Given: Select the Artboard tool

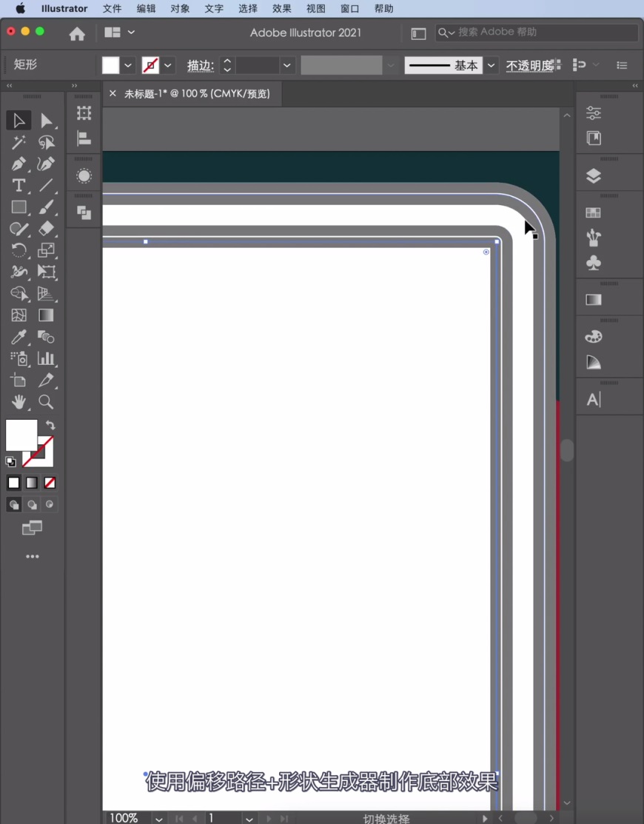Looking at the screenshot, I should point(19,380).
